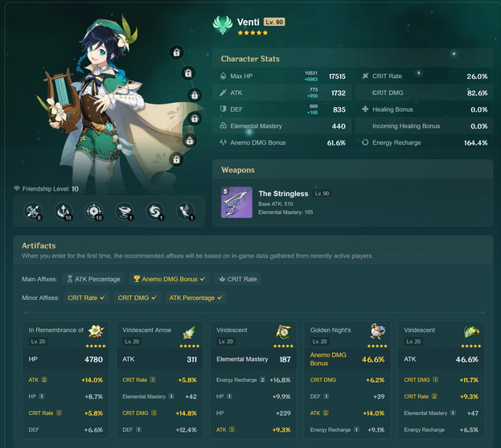Select the Skyward Sonnet upward-wind skill talent
This screenshot has height=448, width=501.
tap(64, 212)
